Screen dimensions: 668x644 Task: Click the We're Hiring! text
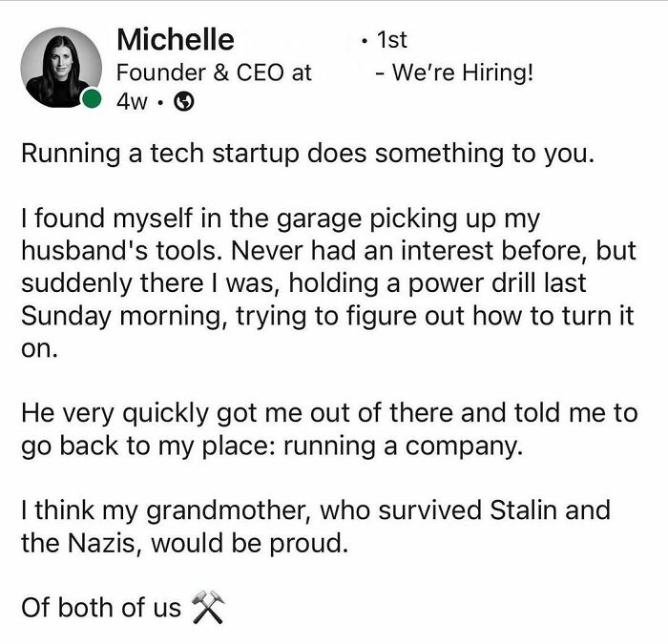coord(463,72)
